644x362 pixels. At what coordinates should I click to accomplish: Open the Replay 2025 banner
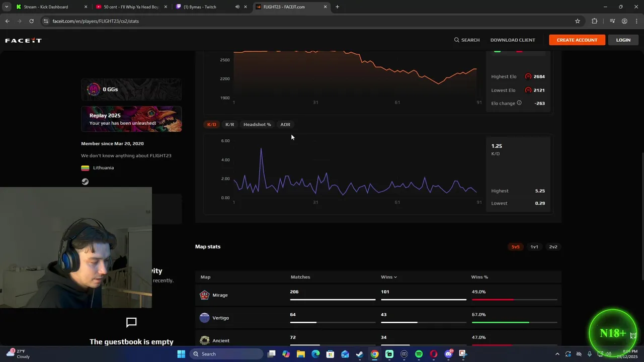pyautogui.click(x=131, y=119)
